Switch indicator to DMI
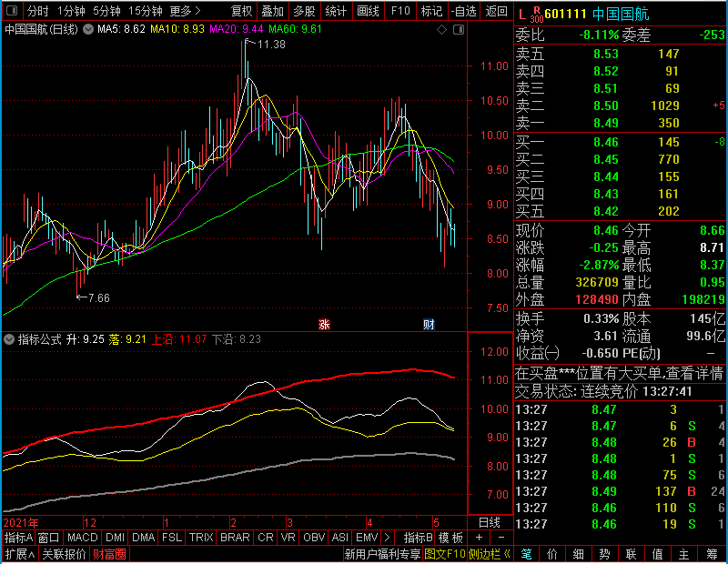728x564 pixels. tap(115, 538)
